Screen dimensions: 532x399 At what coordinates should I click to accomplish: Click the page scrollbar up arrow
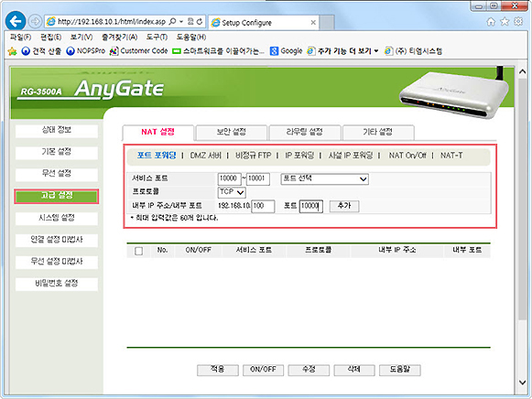click(x=523, y=71)
